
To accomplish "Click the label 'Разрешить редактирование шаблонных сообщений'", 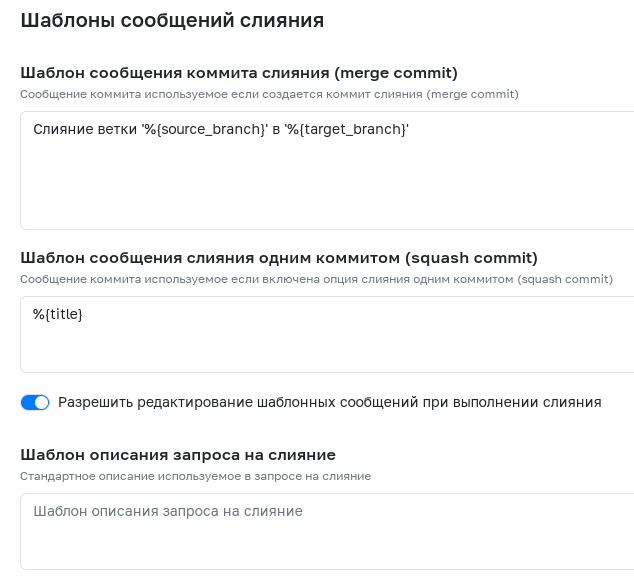I will click(330, 402).
